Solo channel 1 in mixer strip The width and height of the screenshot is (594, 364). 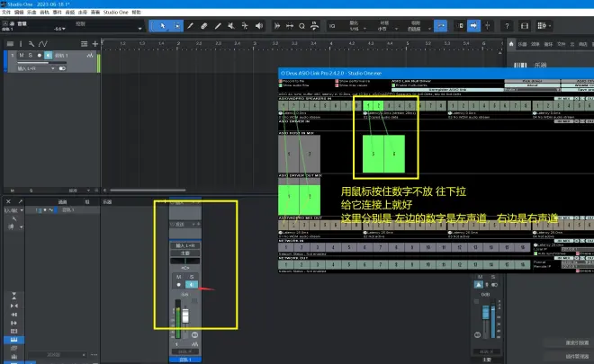point(192,277)
